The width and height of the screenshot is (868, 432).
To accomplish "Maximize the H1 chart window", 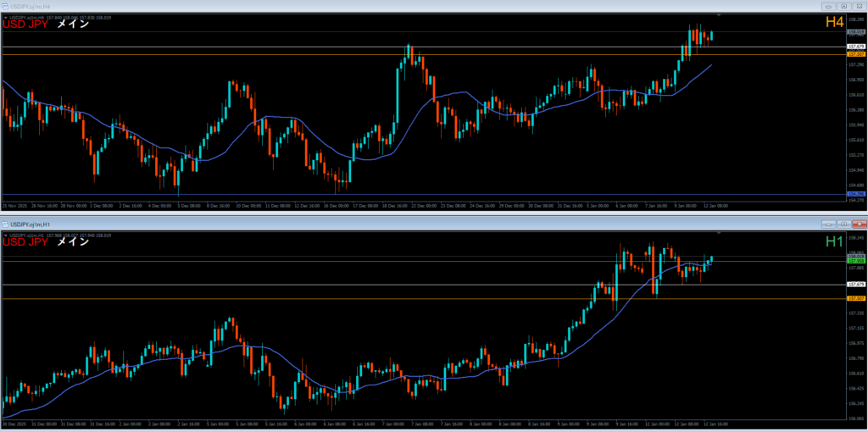I will (x=843, y=224).
